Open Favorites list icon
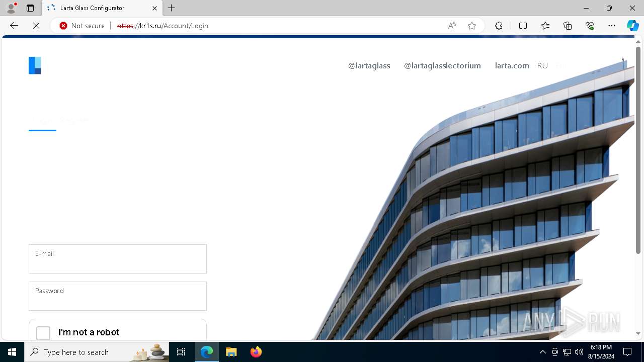The image size is (644, 362). coord(545,26)
